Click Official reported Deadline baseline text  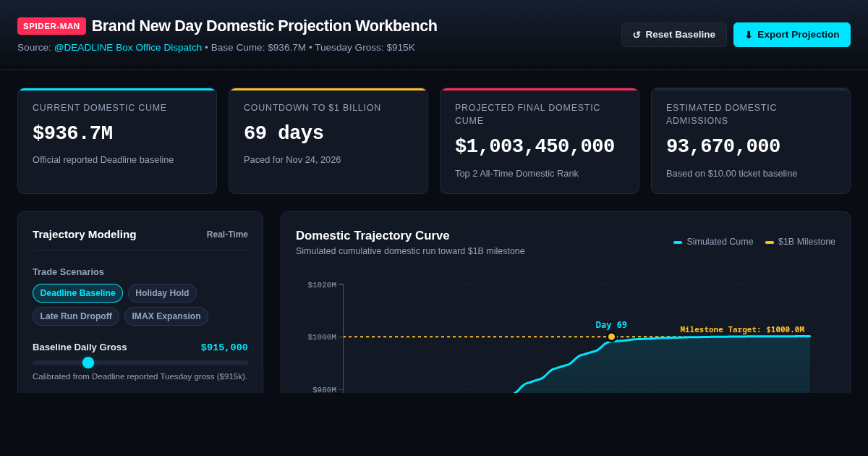point(103,160)
